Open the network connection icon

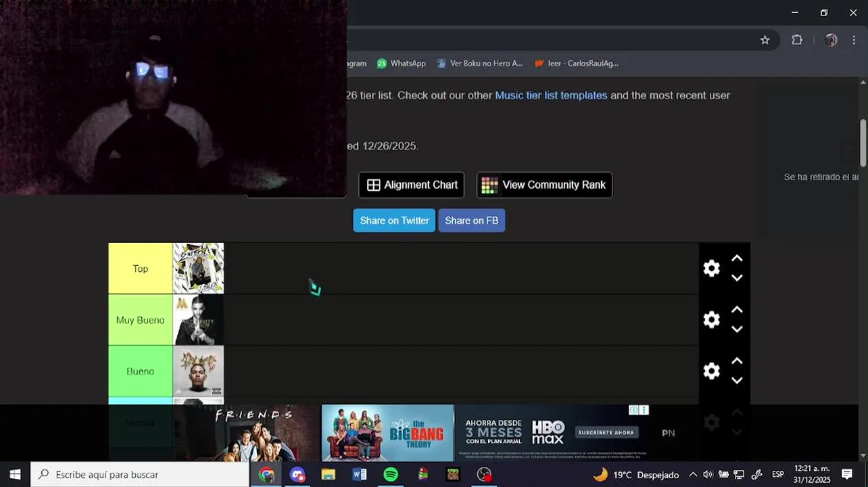739,474
